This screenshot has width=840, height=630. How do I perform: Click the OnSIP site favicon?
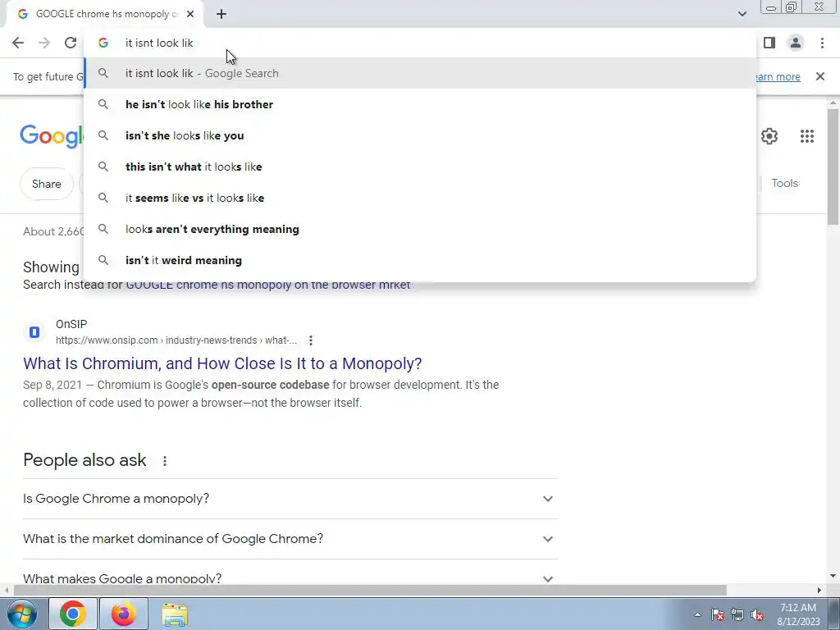coord(34,332)
